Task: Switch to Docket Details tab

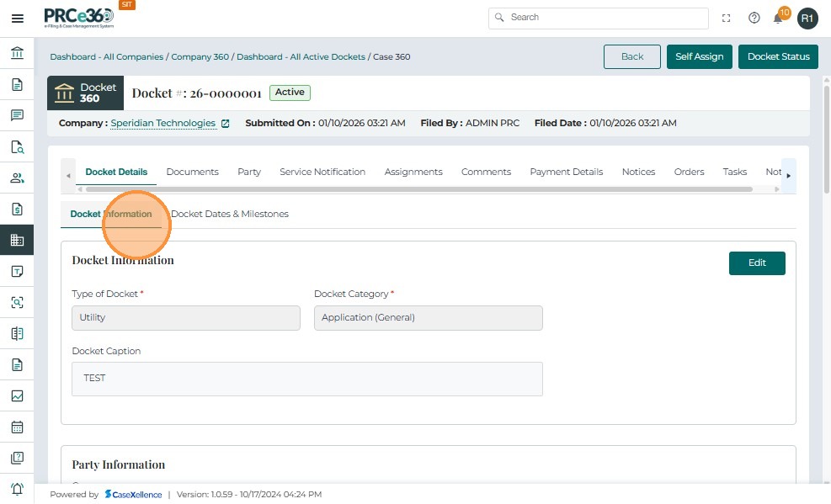Action: (x=116, y=172)
